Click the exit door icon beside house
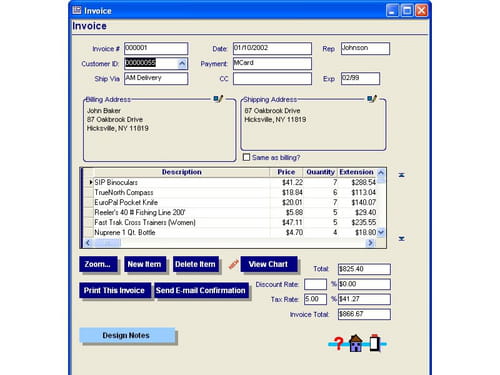Image resolution: width=500 pixels, height=375 pixels. (375, 343)
